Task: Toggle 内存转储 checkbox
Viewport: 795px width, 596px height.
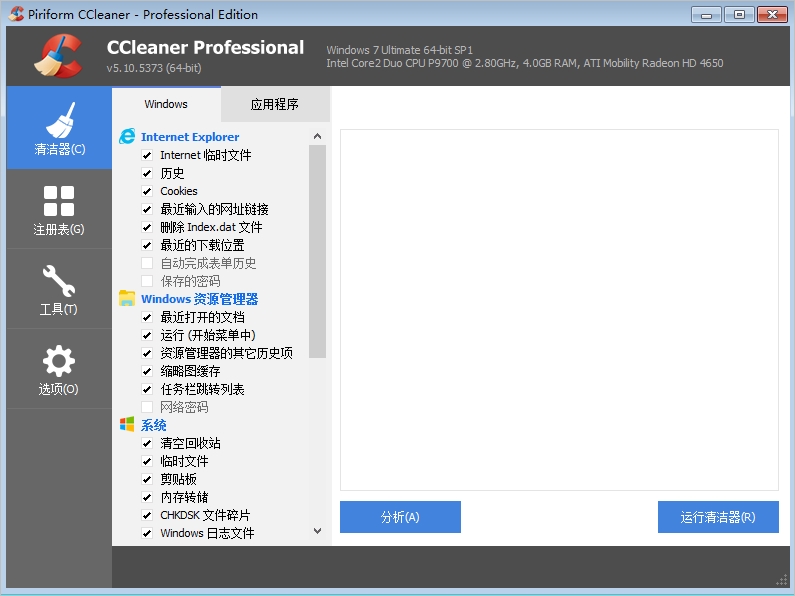Action: 147,497
